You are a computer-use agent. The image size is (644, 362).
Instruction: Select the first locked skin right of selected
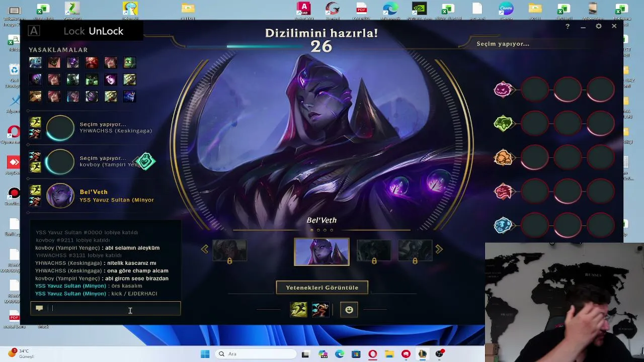coord(374,251)
